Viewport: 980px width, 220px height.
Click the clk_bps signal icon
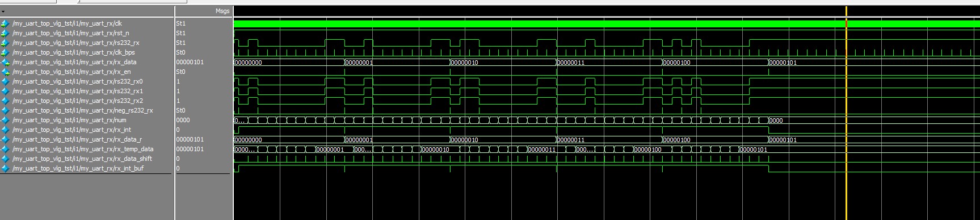(x=5, y=52)
